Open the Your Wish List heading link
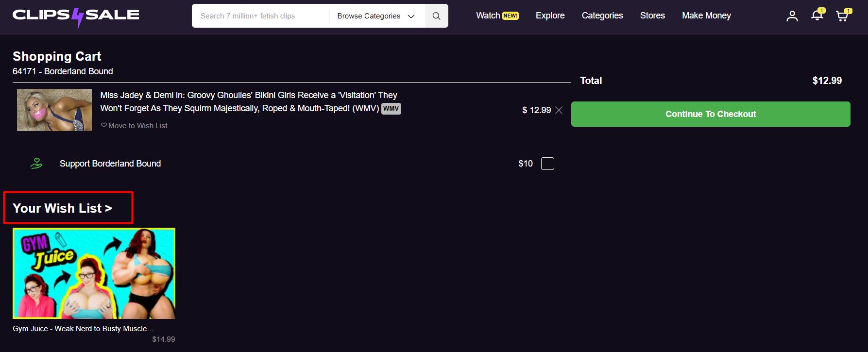Viewport: 868px width, 352px height. [x=62, y=208]
